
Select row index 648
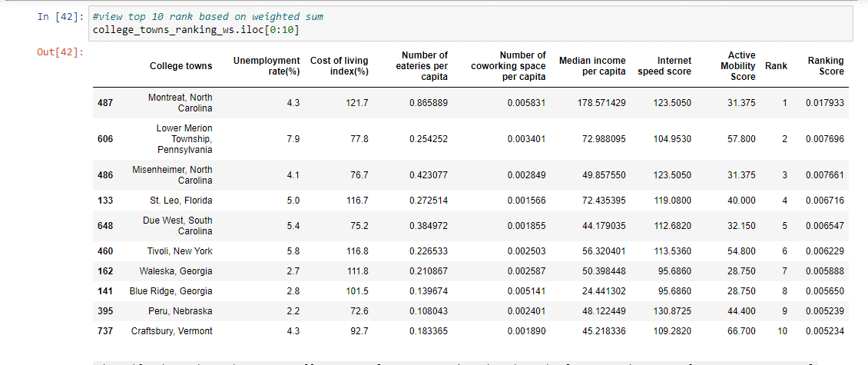click(x=105, y=225)
